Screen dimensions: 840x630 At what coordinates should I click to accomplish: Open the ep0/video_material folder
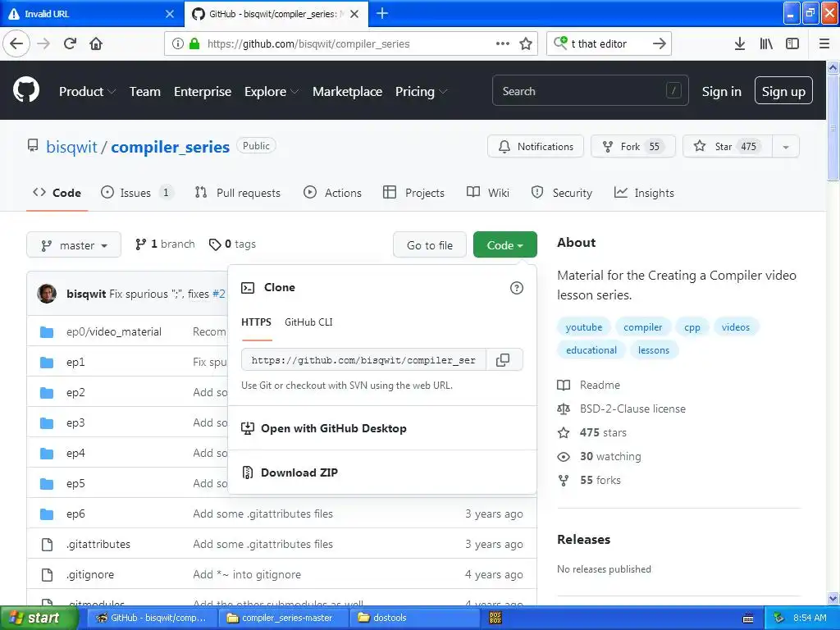pyautogui.click(x=113, y=331)
